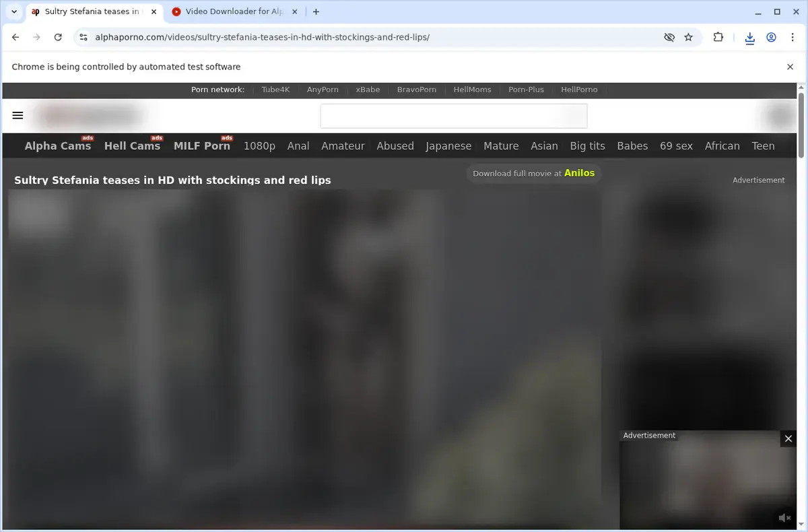Dismiss the automated test software notice
The width and height of the screenshot is (808, 532).
pos(790,67)
